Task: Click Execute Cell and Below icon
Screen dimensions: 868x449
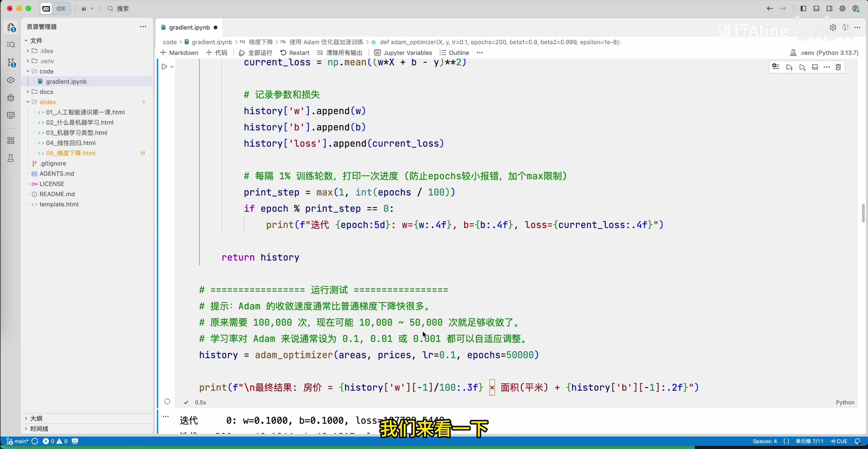Action: click(802, 67)
